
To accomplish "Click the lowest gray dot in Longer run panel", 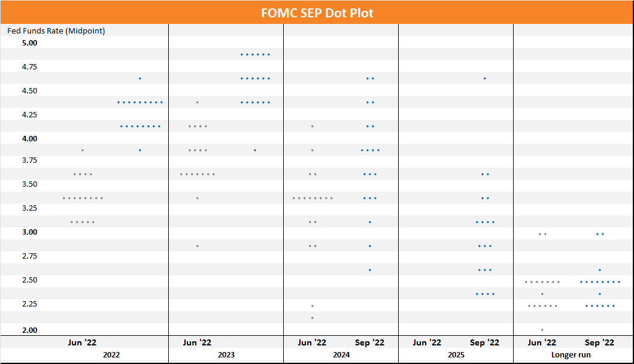I will coord(542,330).
